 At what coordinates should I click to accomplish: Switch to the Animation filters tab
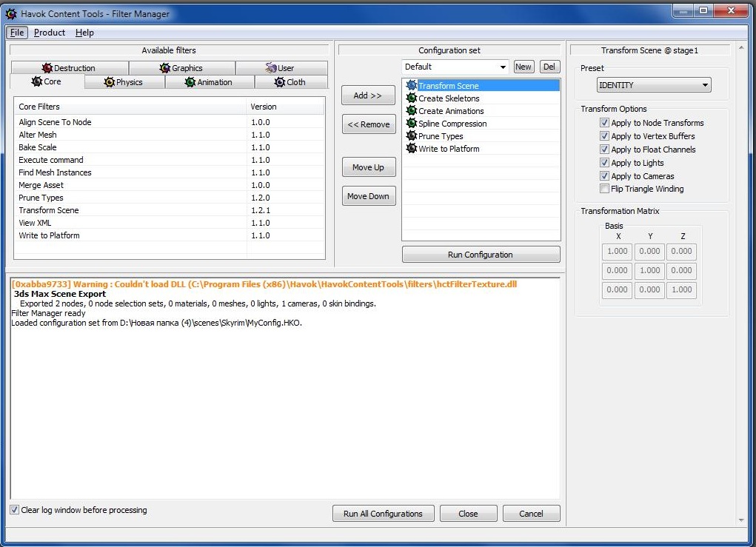point(210,82)
